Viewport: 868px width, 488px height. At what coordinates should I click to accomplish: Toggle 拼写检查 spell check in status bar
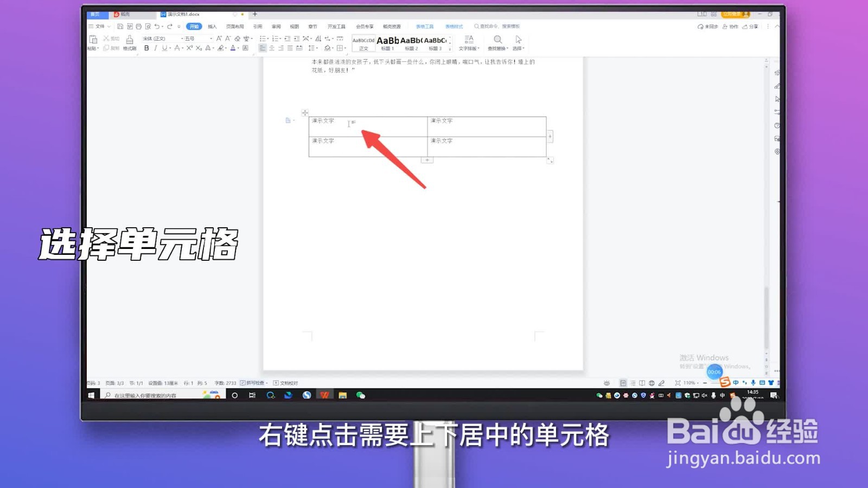coord(252,383)
